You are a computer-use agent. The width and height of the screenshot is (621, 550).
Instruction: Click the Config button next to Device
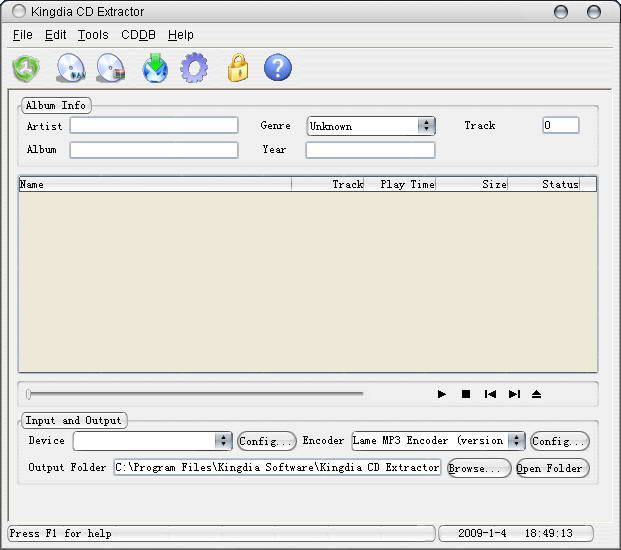pyautogui.click(x=267, y=441)
